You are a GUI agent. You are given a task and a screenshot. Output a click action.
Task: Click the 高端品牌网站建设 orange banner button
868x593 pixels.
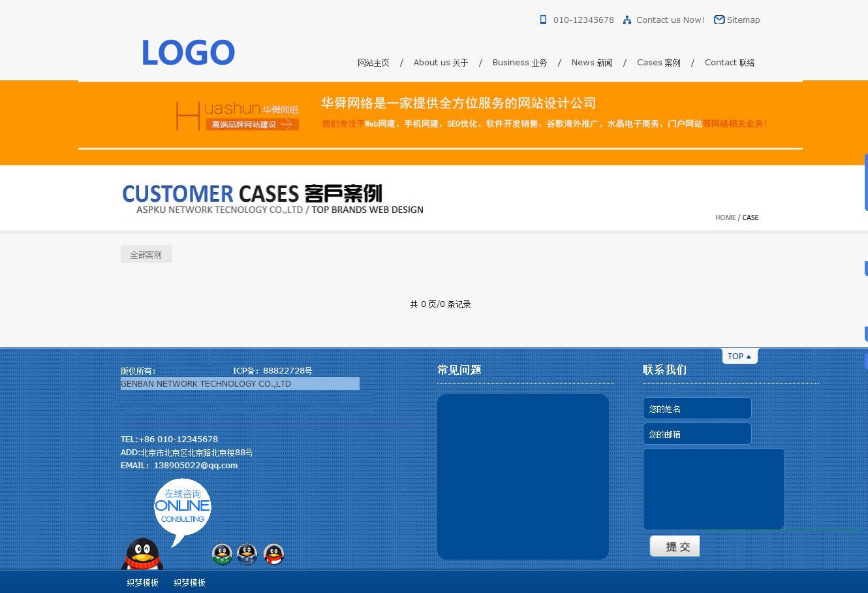click(253, 125)
